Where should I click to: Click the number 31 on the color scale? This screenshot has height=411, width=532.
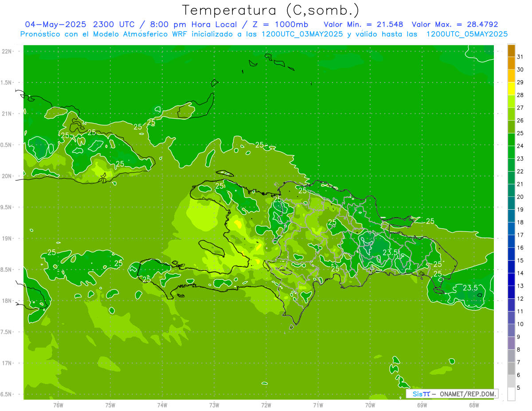tap(520, 57)
